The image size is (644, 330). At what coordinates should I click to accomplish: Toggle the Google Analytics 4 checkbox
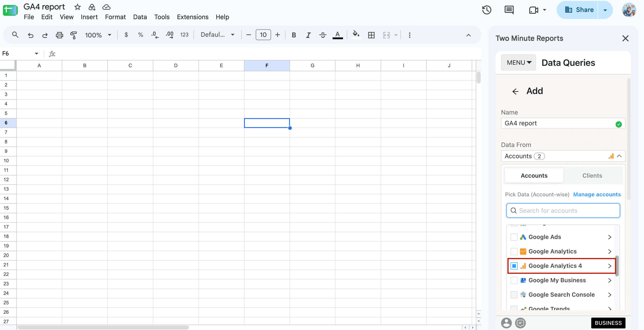pos(514,266)
